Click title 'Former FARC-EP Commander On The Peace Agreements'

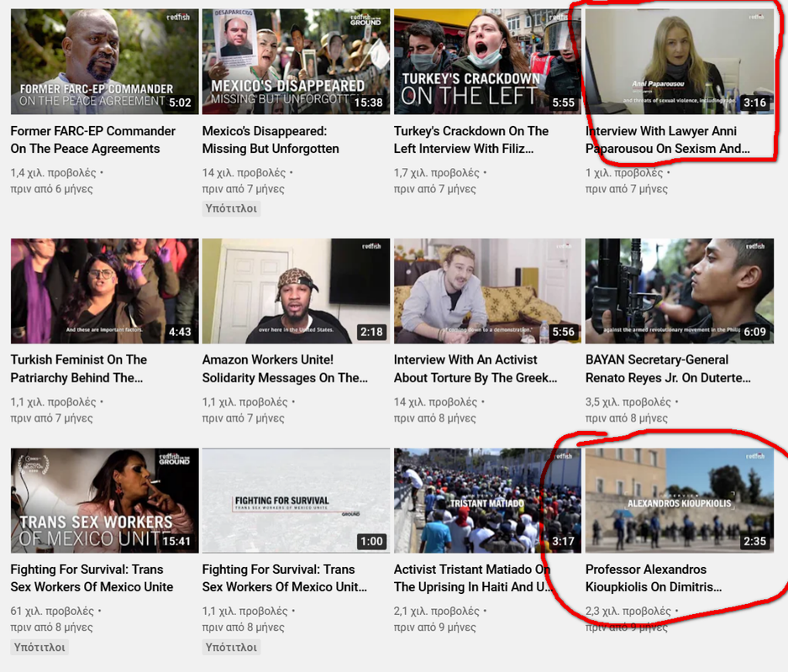[93, 139]
